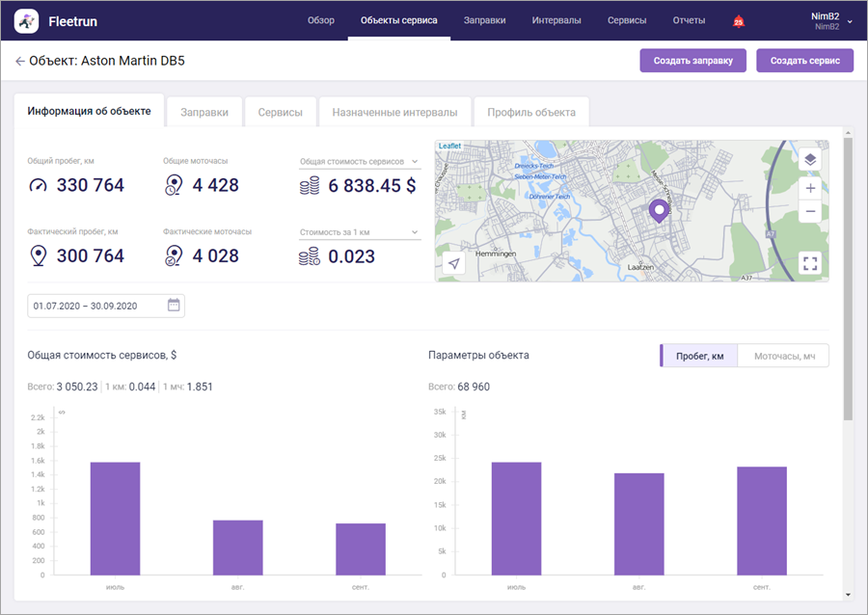This screenshot has width=868, height=615.
Task: Click the purple location marker on map
Action: [x=659, y=211]
